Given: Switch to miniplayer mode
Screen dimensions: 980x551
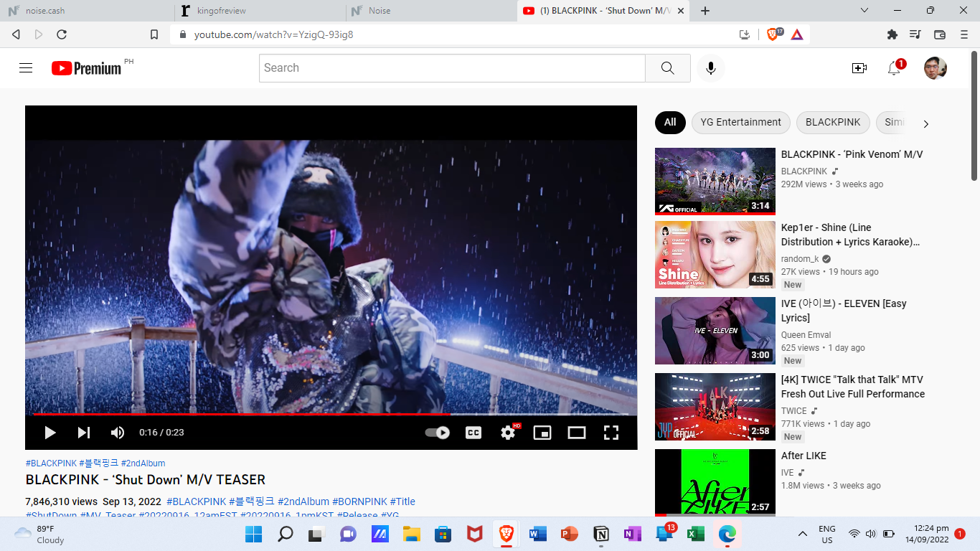Looking at the screenshot, I should click(x=542, y=433).
